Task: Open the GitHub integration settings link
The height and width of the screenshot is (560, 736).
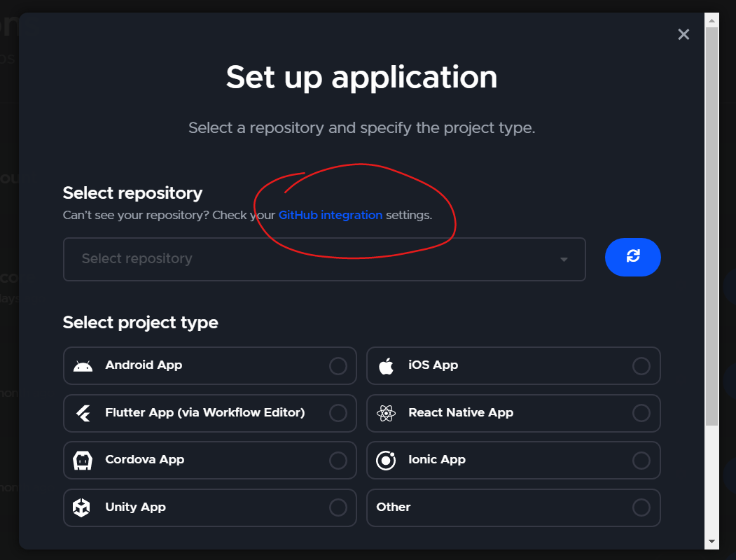Action: coord(330,215)
